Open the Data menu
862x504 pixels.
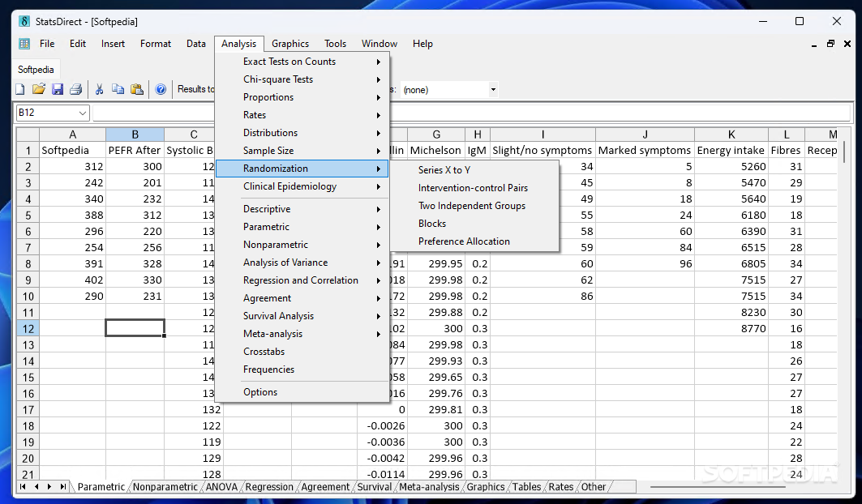pos(195,44)
